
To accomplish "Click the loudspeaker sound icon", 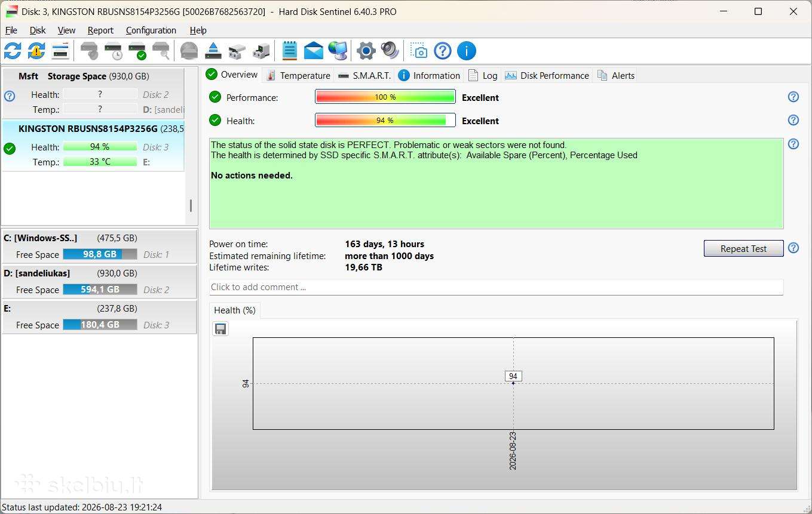I will click(390, 51).
